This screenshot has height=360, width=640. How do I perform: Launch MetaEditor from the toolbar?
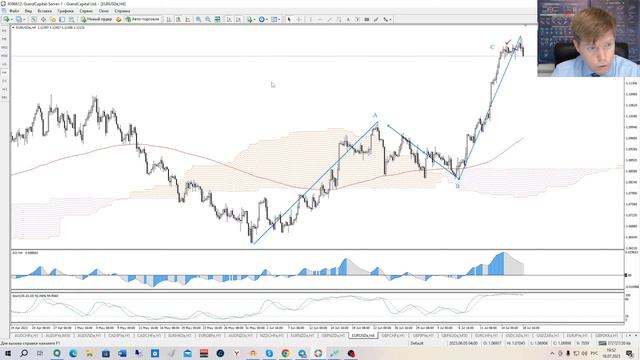pyautogui.click(x=118, y=19)
